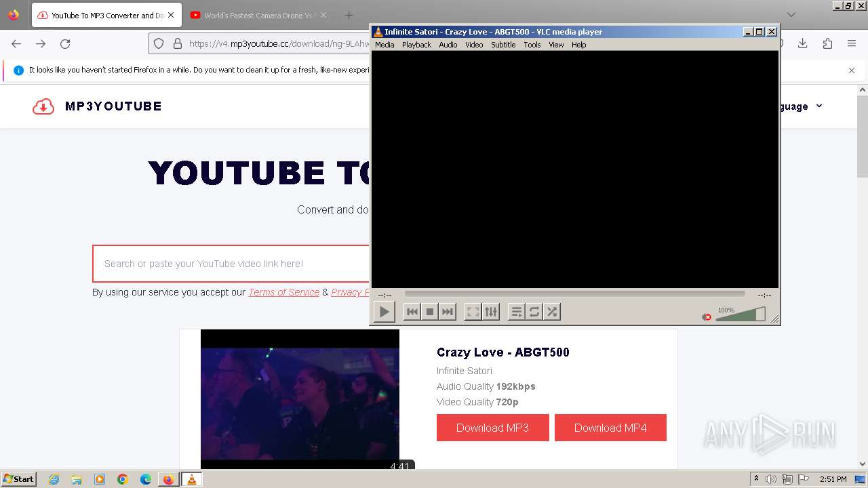Open Google Chrome from taskbar
This screenshot has width=868, height=488.
tap(123, 479)
